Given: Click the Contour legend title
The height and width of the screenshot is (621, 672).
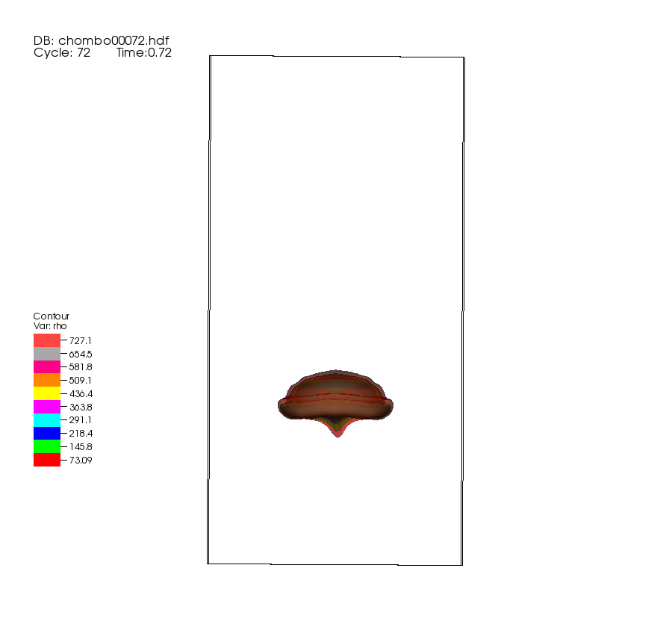Looking at the screenshot, I should [52, 316].
